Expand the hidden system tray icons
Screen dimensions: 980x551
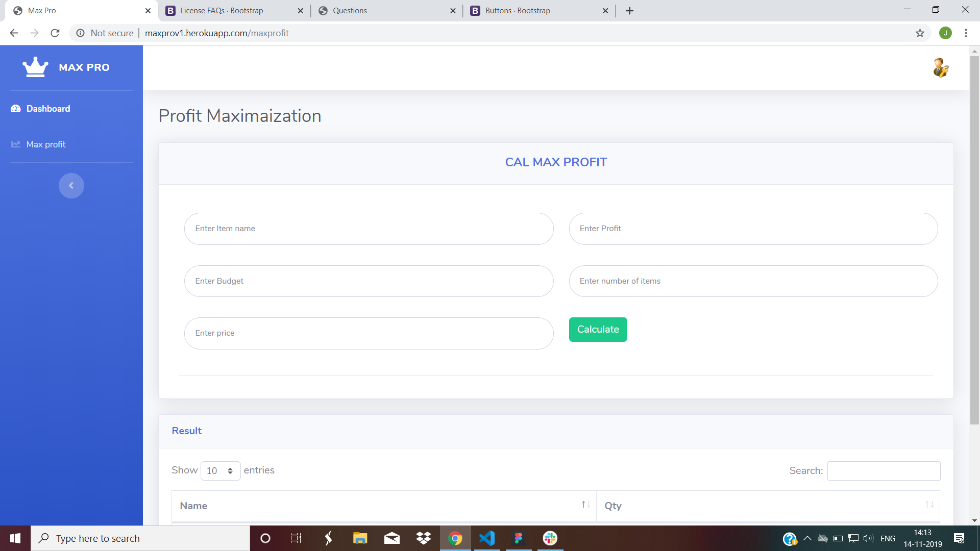(x=807, y=538)
